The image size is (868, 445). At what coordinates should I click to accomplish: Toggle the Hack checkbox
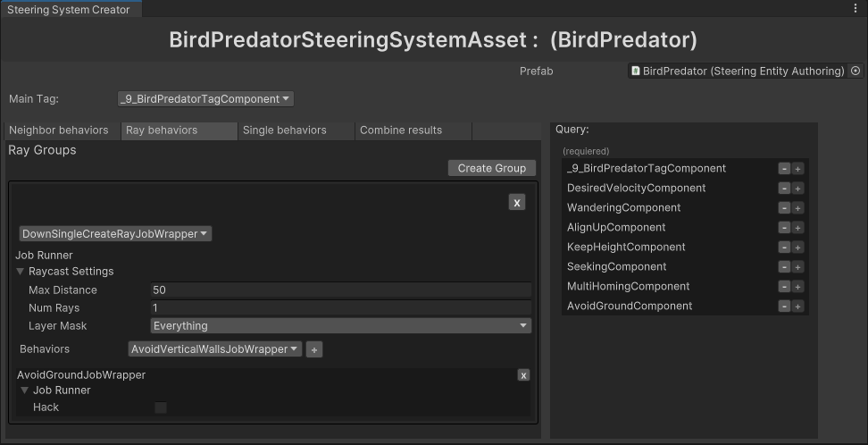[161, 407]
